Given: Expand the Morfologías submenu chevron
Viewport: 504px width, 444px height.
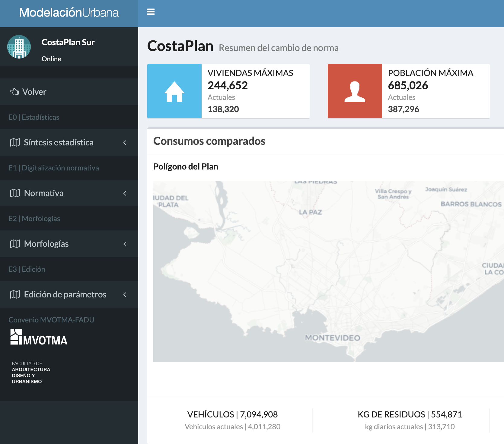Looking at the screenshot, I should [x=125, y=244].
